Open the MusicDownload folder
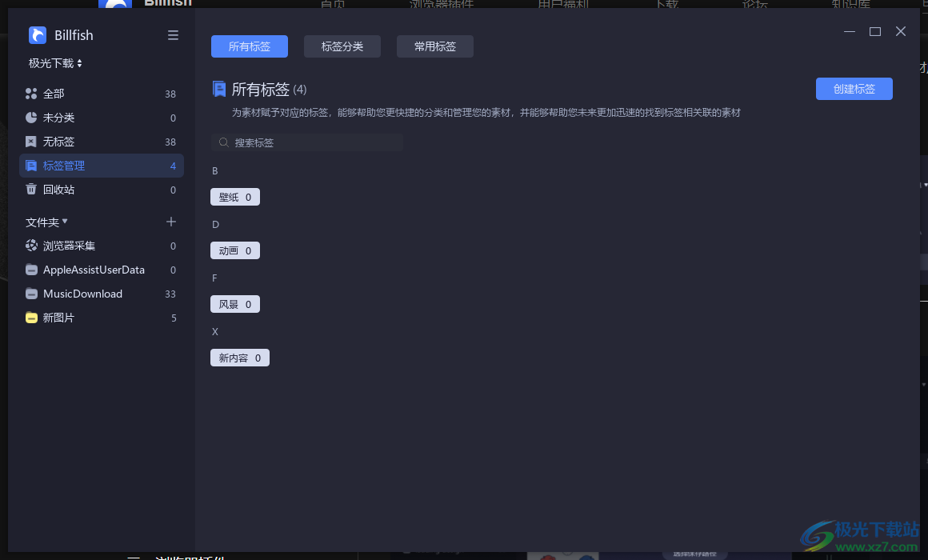 pos(83,294)
